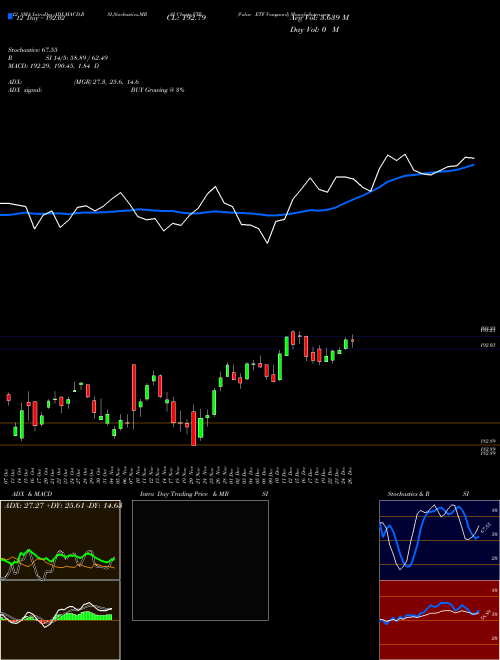Click the 'MACD: 192.29, 190.45, 1.84' line
The image size is (500, 660).
point(53,66)
